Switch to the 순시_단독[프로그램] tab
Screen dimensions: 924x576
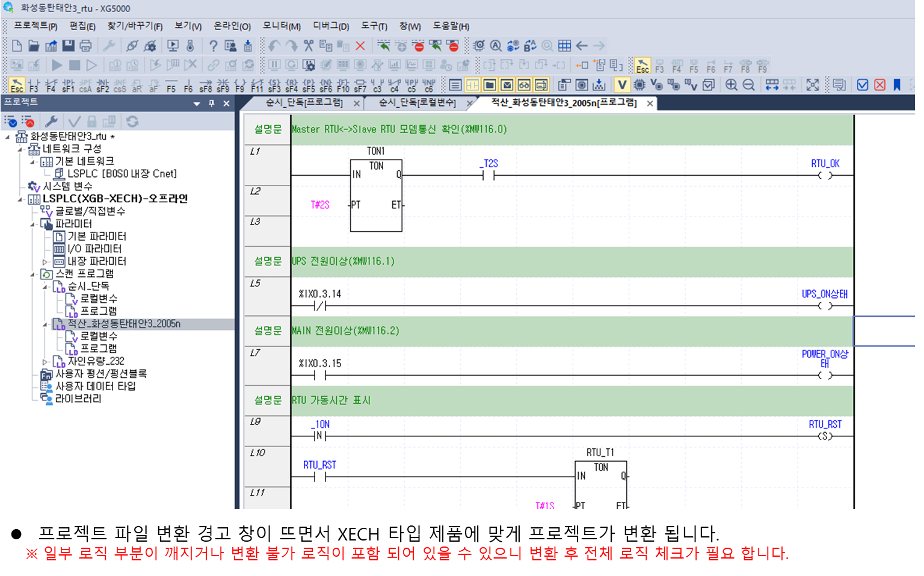(304, 103)
